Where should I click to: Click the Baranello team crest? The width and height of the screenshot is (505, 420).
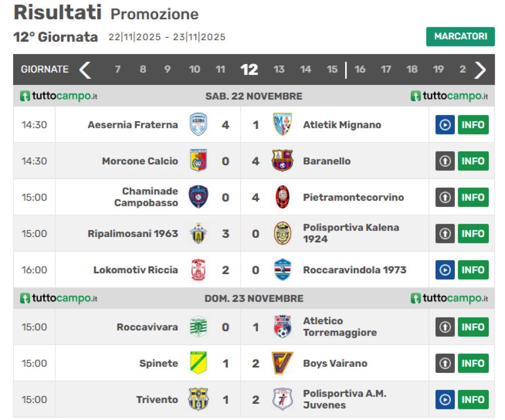[x=282, y=161]
